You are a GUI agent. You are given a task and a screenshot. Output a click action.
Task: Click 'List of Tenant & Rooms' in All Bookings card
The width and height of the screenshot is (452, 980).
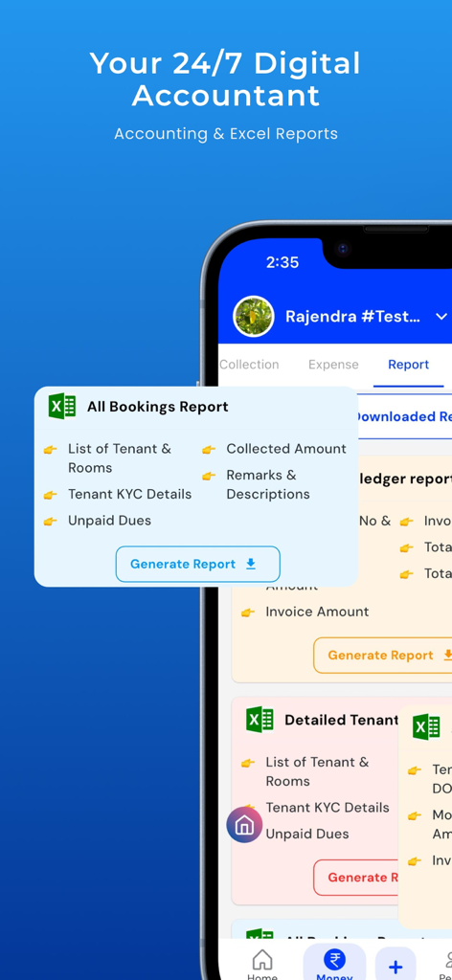(x=120, y=458)
